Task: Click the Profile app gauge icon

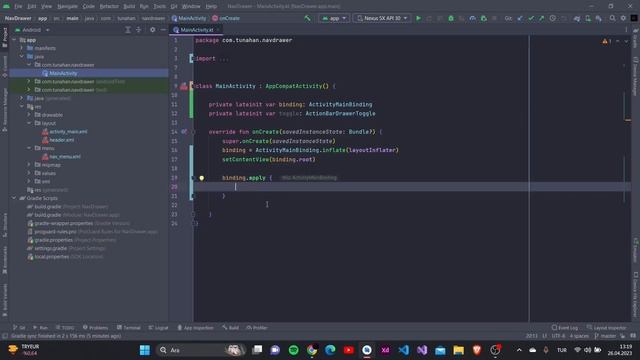Action: coord(472,18)
